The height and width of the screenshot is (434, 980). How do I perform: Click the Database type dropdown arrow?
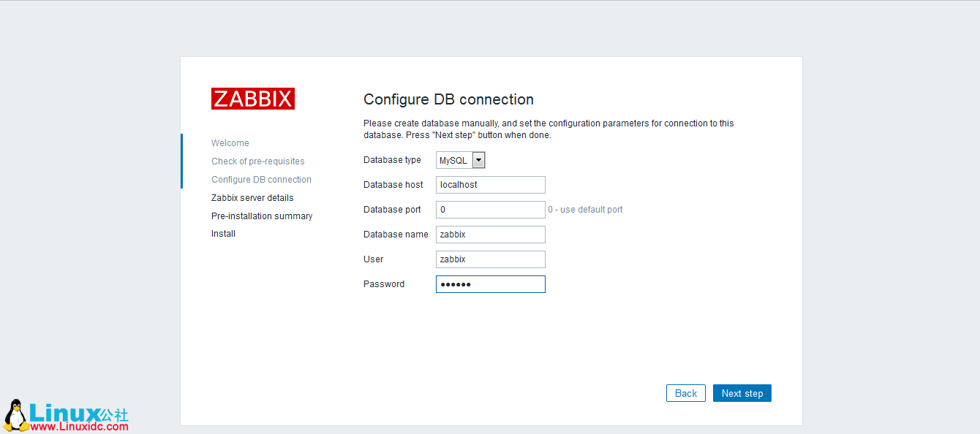coord(479,159)
